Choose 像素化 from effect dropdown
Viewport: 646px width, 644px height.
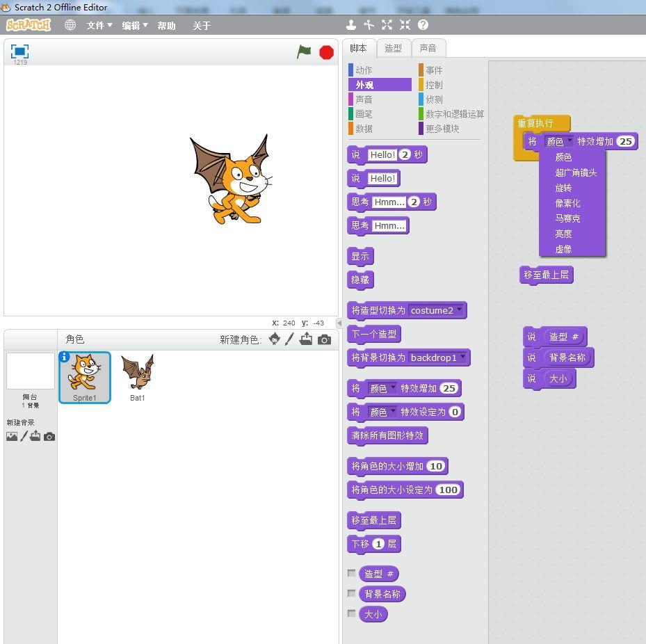[x=567, y=203]
